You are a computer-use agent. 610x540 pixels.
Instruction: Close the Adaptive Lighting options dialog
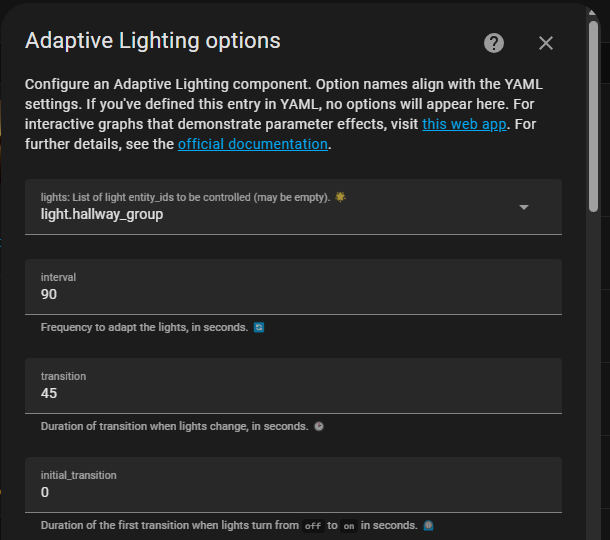click(546, 43)
